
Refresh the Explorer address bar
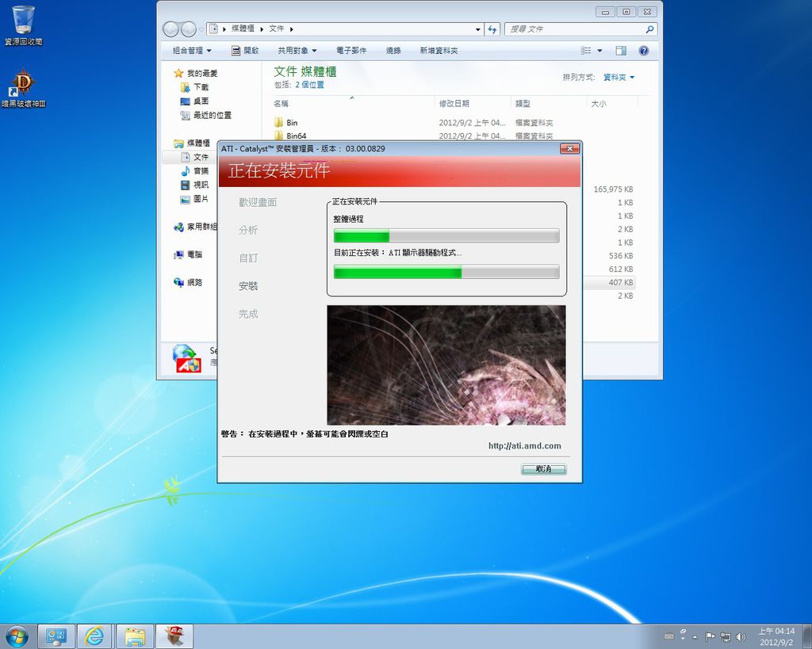[x=492, y=29]
